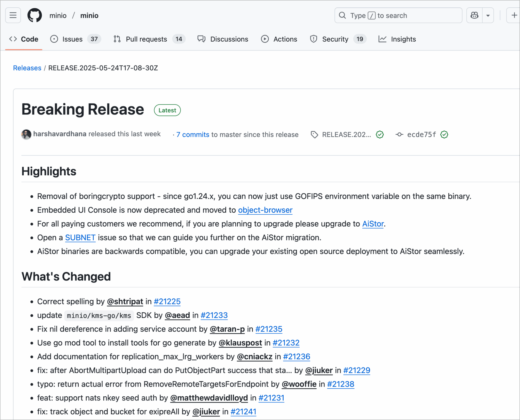This screenshot has height=420, width=520.
Task: Click the verified badge next to tag
Action: click(x=380, y=135)
